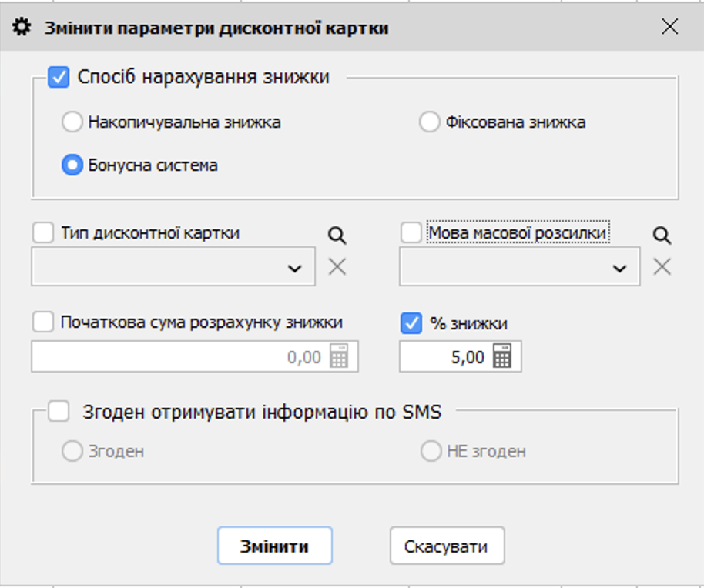Viewport: 704px width, 588px height.
Task: Close the discount card parameters dialog
Action: pyautogui.click(x=670, y=27)
